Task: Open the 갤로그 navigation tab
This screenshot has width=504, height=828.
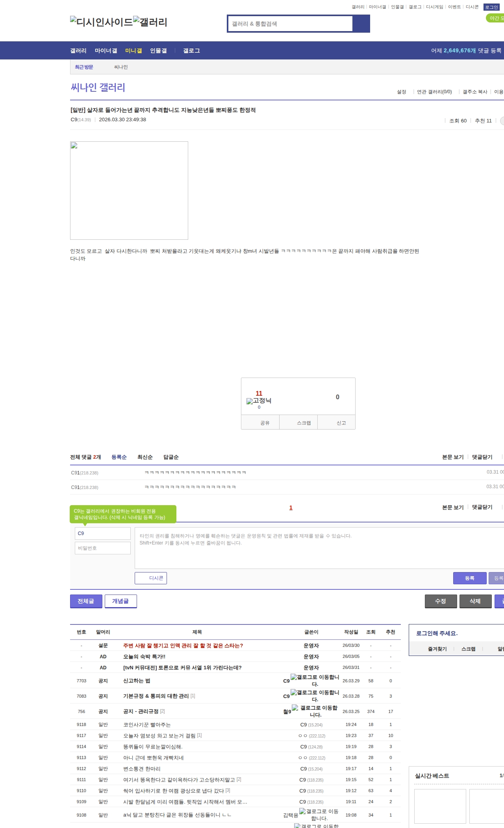Action: click(x=191, y=51)
